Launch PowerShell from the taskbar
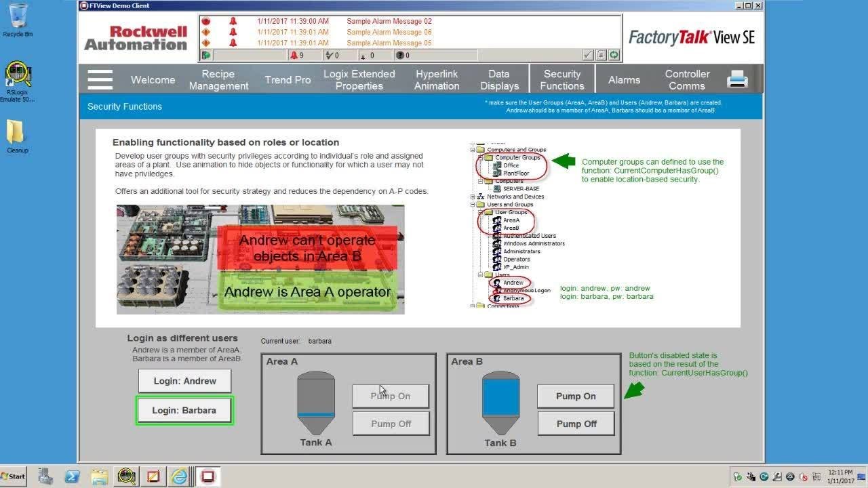Image resolution: width=868 pixels, height=488 pixels. click(73, 476)
